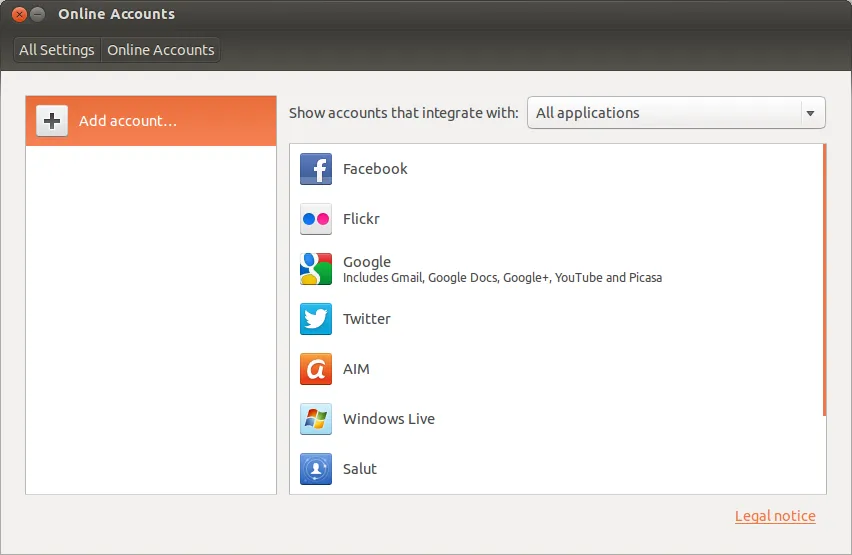This screenshot has width=852, height=555.
Task: Select the Flickr icon with two dots
Action: tap(316, 219)
